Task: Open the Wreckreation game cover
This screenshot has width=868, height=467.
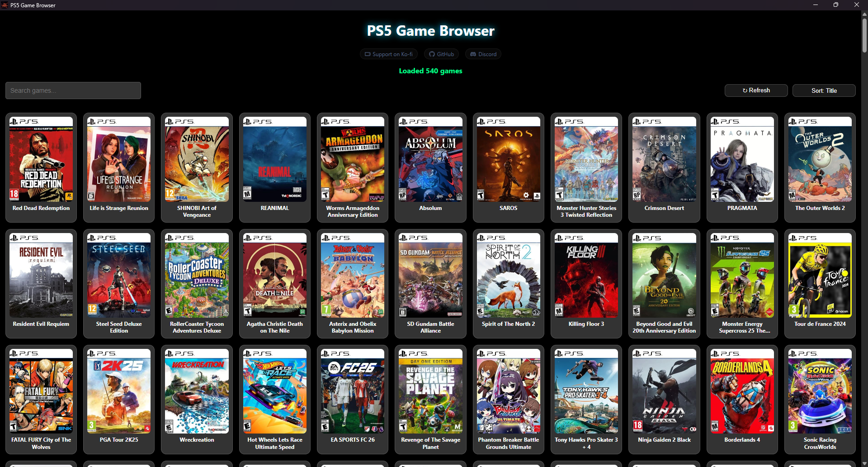Action: 197,391
